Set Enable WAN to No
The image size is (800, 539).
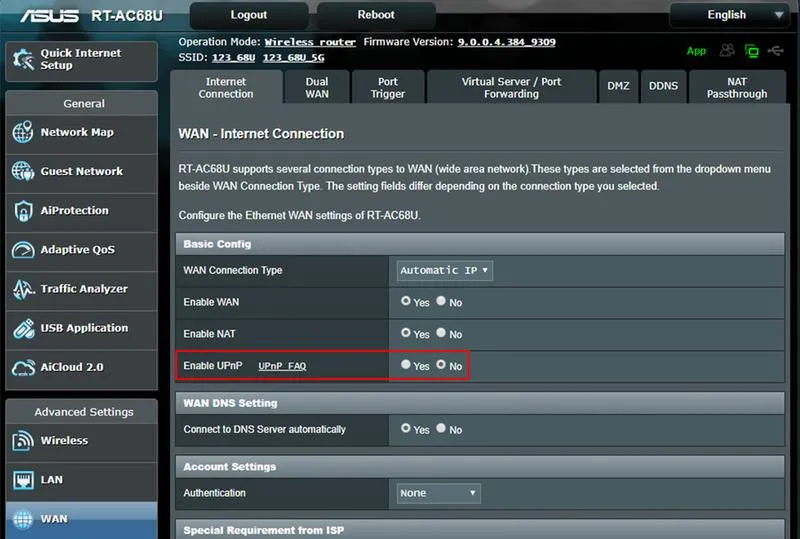pos(441,301)
